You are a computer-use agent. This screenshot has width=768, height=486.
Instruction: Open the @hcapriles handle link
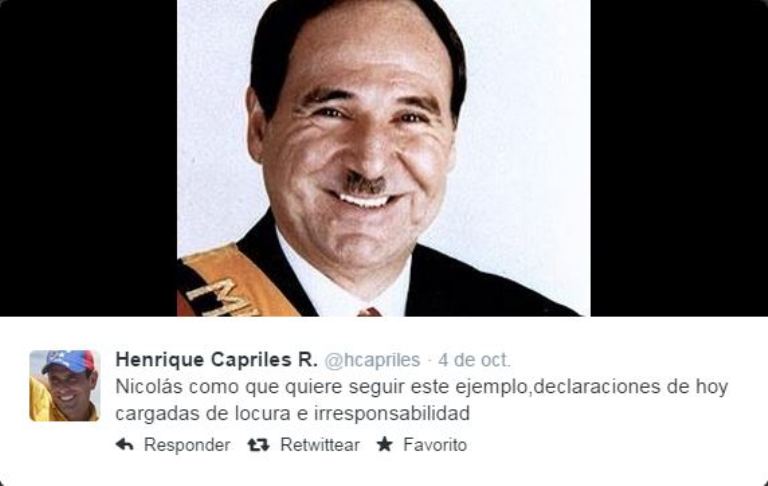coord(372,360)
